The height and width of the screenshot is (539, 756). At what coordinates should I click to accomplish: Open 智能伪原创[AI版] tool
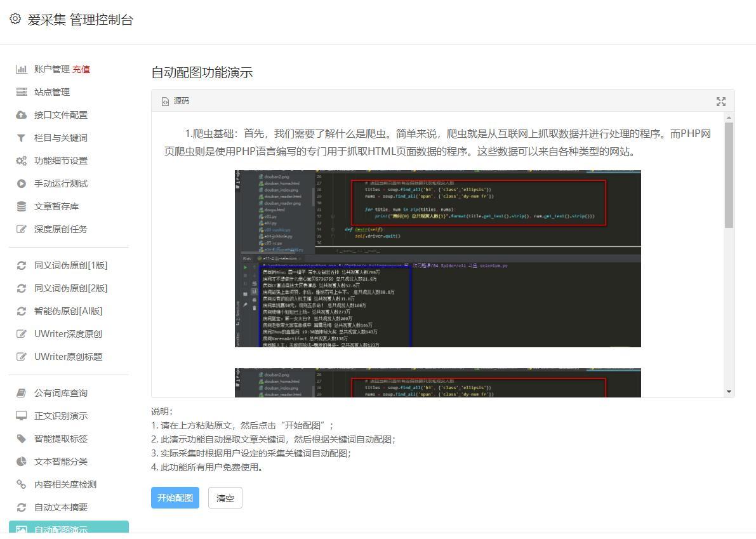point(68,312)
